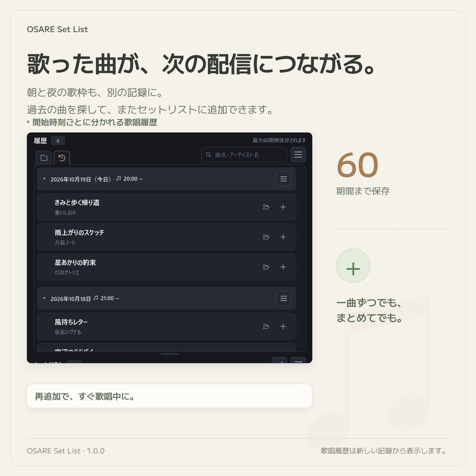Select the history clock tab
The height and width of the screenshot is (476, 476).
pos(62,158)
